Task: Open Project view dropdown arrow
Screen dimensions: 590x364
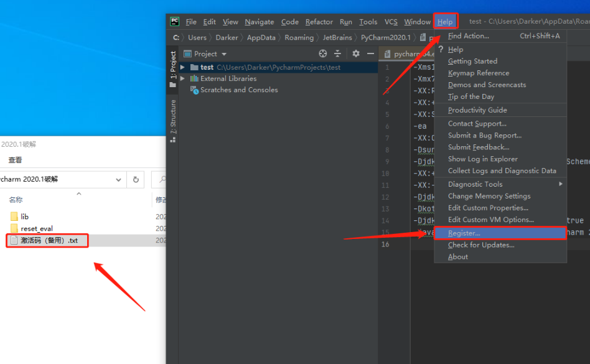Action: [x=224, y=54]
